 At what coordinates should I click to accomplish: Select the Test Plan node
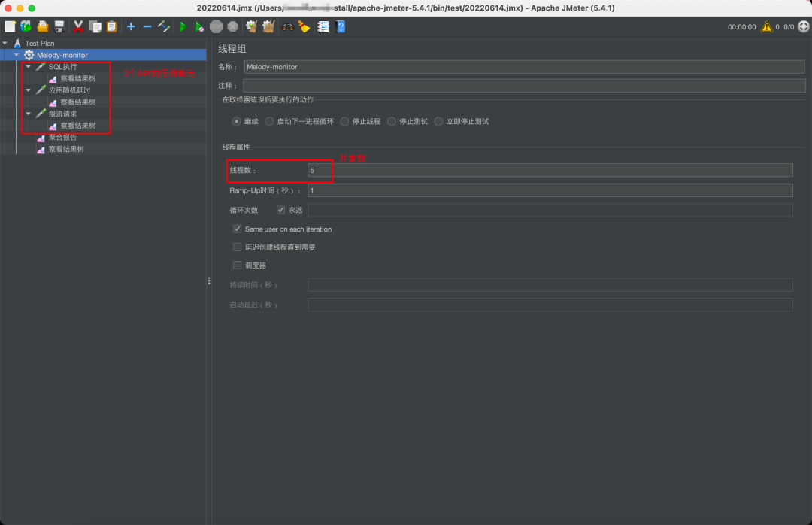40,43
